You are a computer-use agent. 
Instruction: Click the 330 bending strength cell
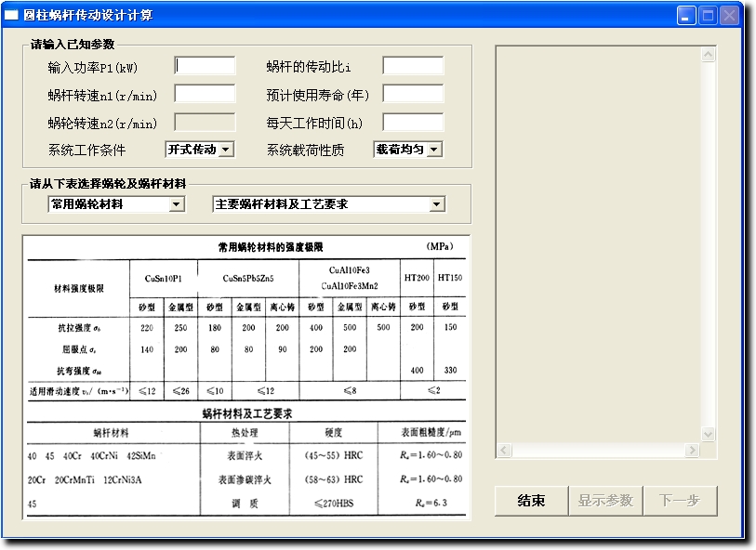[450, 370]
